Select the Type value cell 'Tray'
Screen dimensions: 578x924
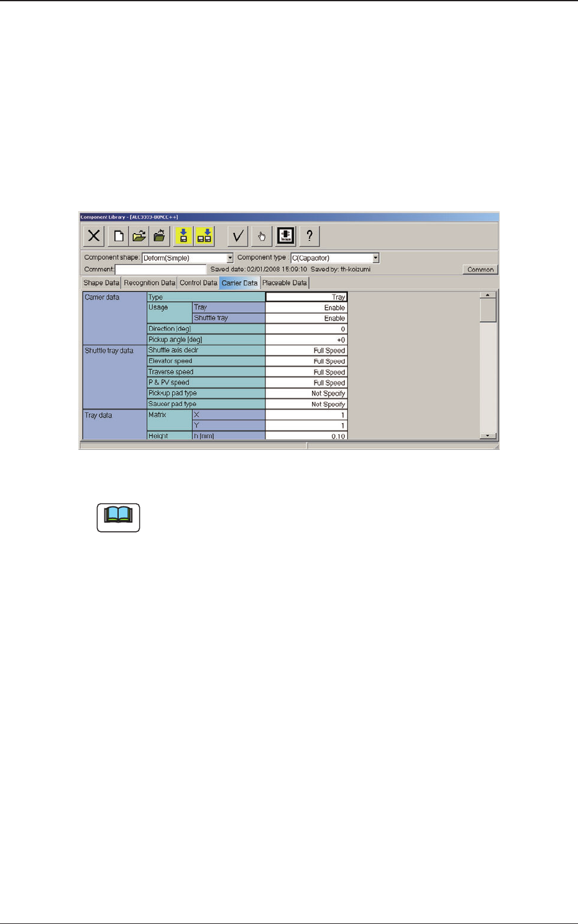coord(306,297)
